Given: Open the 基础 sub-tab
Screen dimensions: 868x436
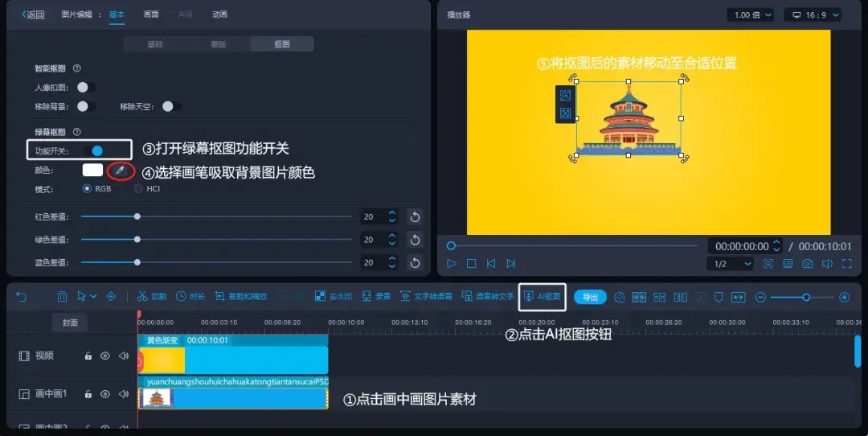Looking at the screenshot, I should [x=155, y=44].
